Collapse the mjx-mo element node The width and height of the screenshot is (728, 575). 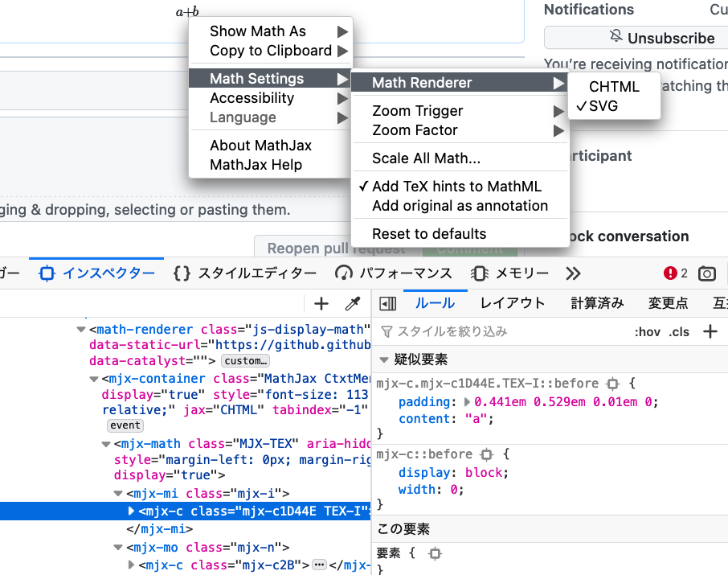click(118, 548)
